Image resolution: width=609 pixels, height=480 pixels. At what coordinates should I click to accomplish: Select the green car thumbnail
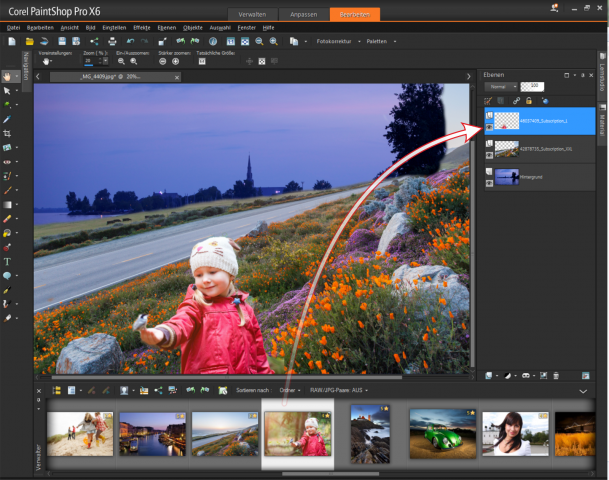click(440, 433)
